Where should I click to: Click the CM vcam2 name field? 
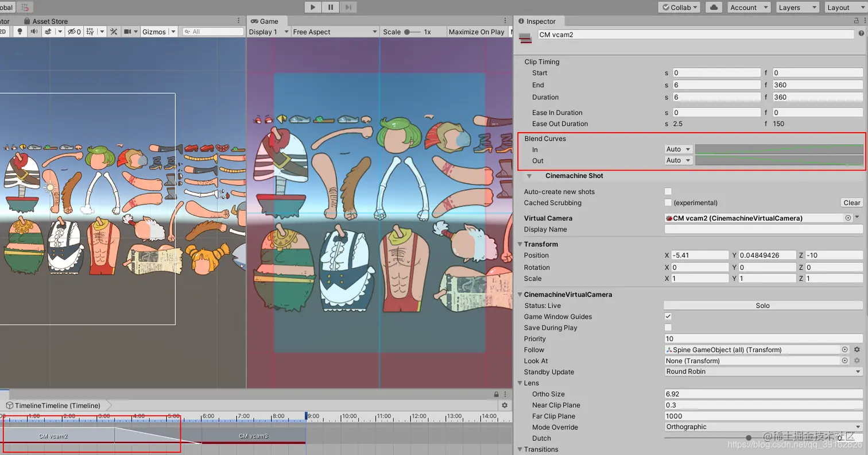pos(696,34)
